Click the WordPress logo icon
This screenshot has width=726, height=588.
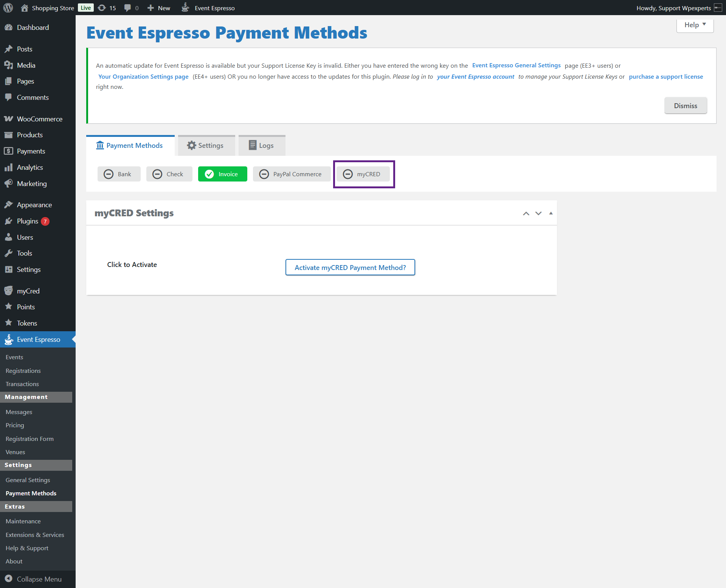tap(8, 8)
